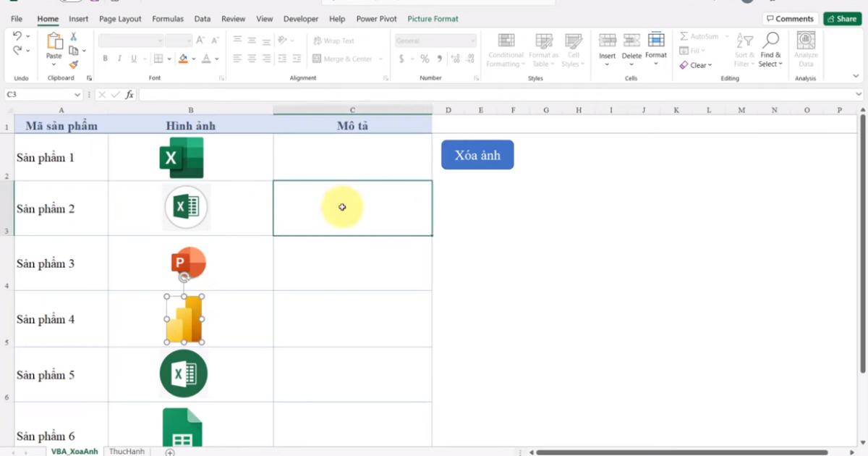Click the AutoSum button
This screenshot has width=868, height=456.
pos(699,36)
